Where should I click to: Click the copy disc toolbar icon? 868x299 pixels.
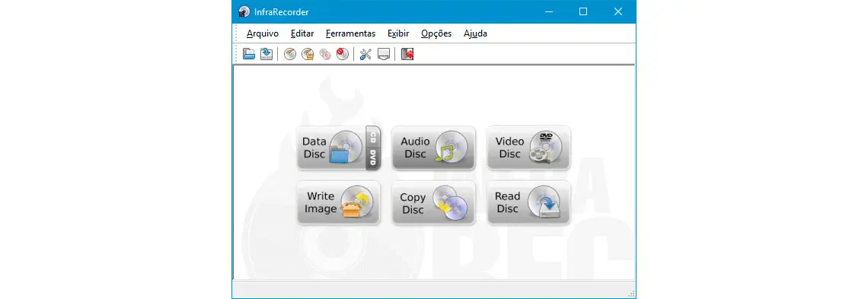[x=325, y=53]
